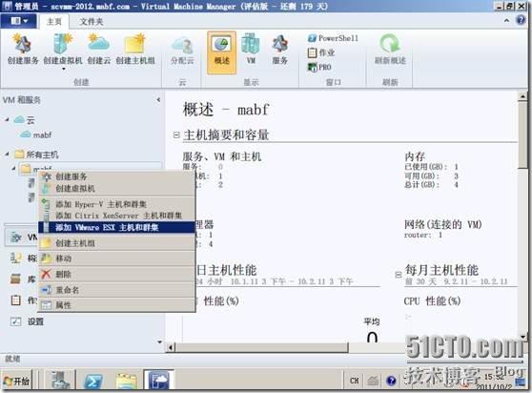Click the Refresh Overview (刷新概述) icon
The width and height of the screenshot is (532, 393).
tap(390, 50)
